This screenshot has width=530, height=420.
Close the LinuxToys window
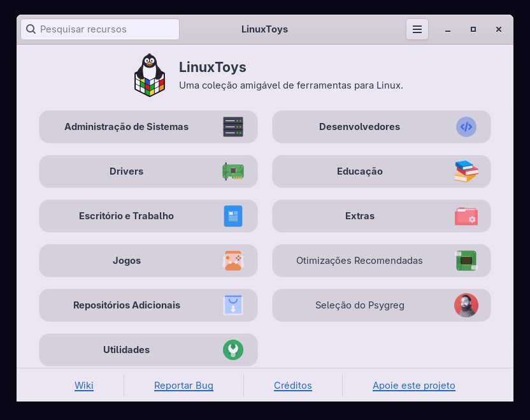(499, 29)
